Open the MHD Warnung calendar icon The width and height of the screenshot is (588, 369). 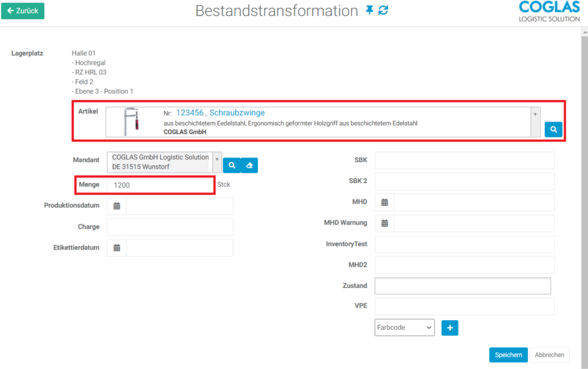(385, 223)
